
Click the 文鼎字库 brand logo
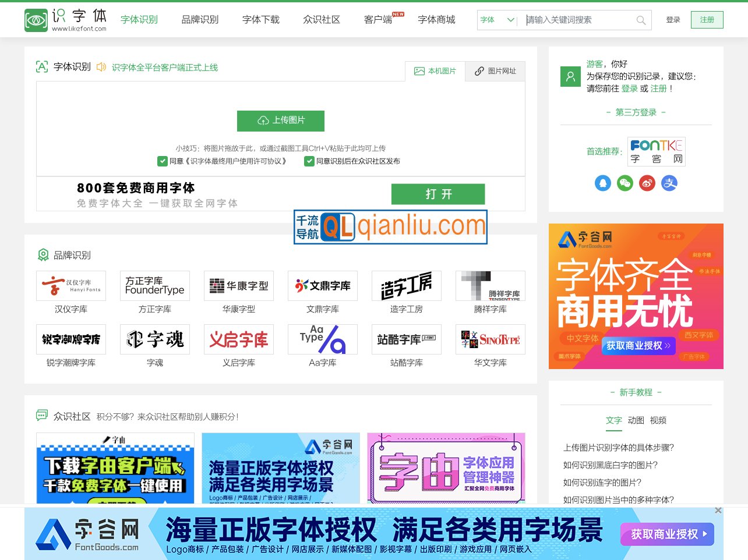point(322,285)
